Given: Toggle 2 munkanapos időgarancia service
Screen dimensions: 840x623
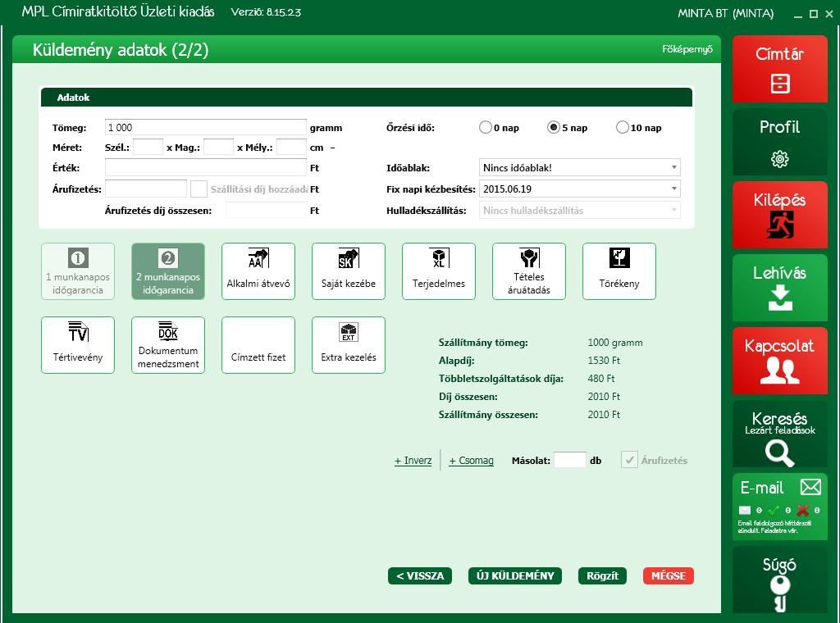Looking at the screenshot, I should pyautogui.click(x=168, y=271).
